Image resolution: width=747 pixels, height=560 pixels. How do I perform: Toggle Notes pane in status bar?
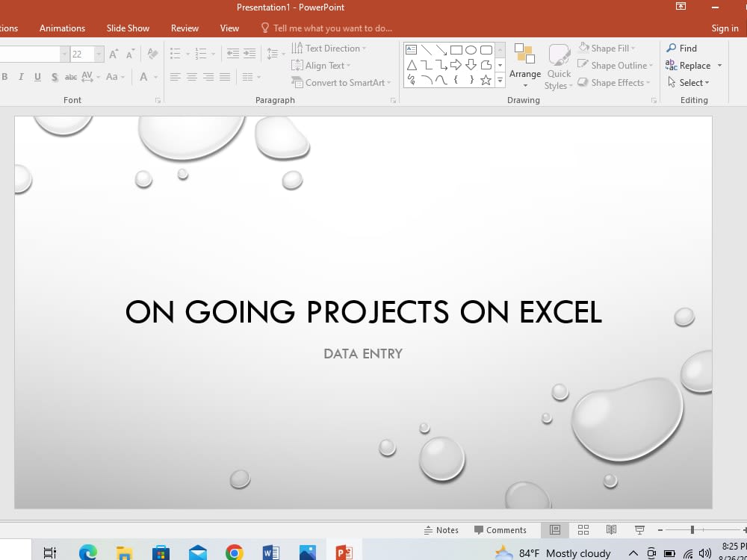(441, 530)
